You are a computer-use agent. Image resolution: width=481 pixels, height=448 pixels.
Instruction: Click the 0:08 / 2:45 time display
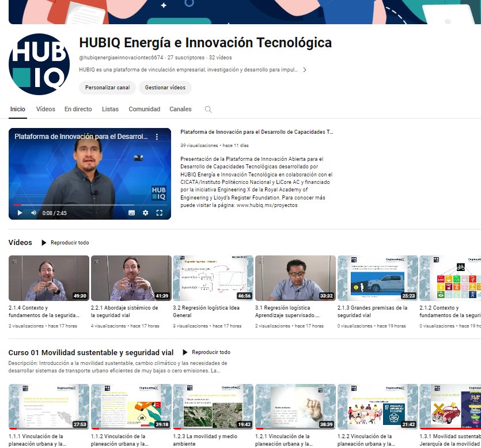point(54,213)
